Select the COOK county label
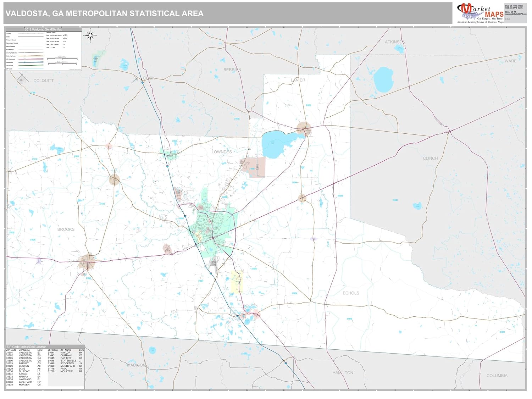Screen dimensions: 532x399 [149, 78]
